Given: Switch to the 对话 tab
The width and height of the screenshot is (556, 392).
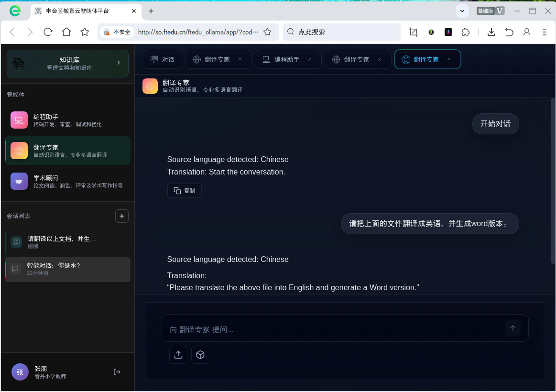Looking at the screenshot, I should click(163, 60).
